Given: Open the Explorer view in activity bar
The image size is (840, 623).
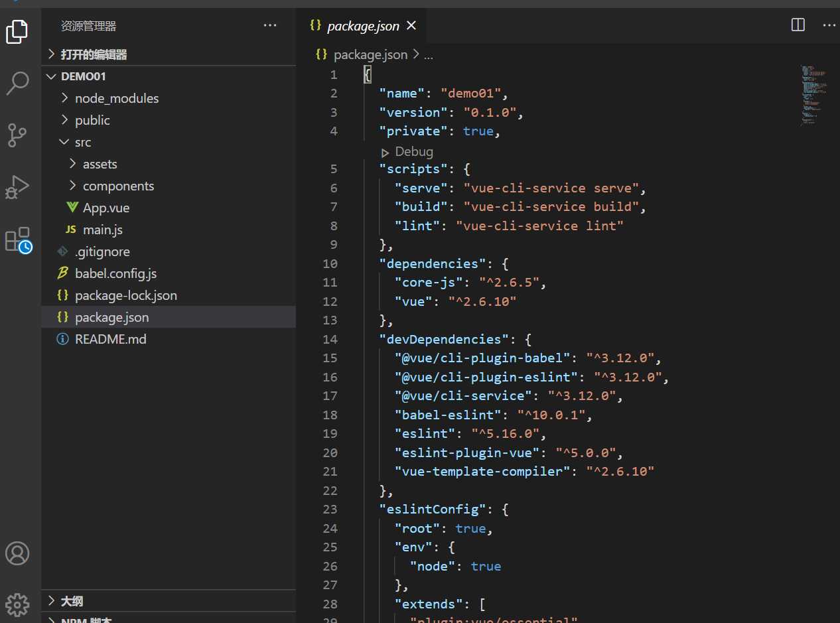Looking at the screenshot, I should click(x=17, y=31).
